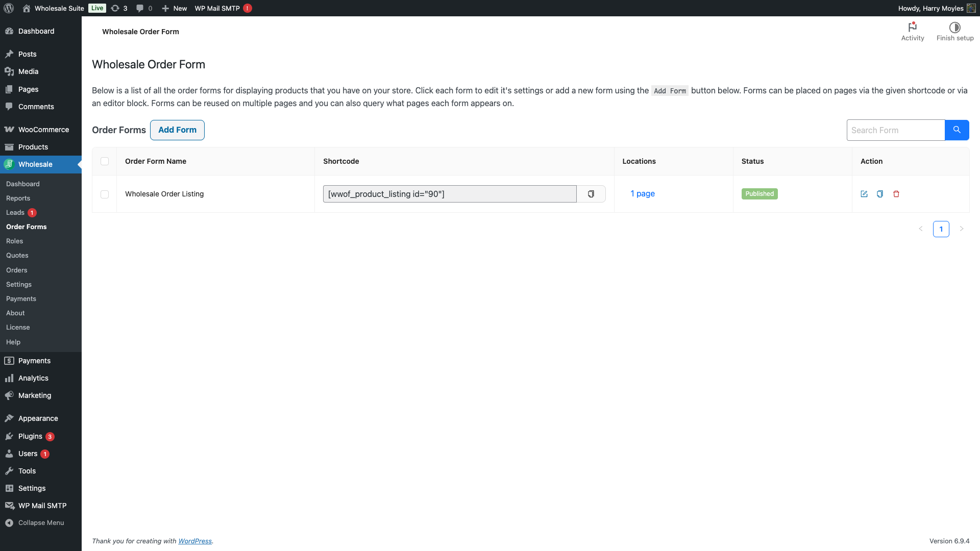
Task: Go to next page with the right chevron
Action: [x=962, y=229]
